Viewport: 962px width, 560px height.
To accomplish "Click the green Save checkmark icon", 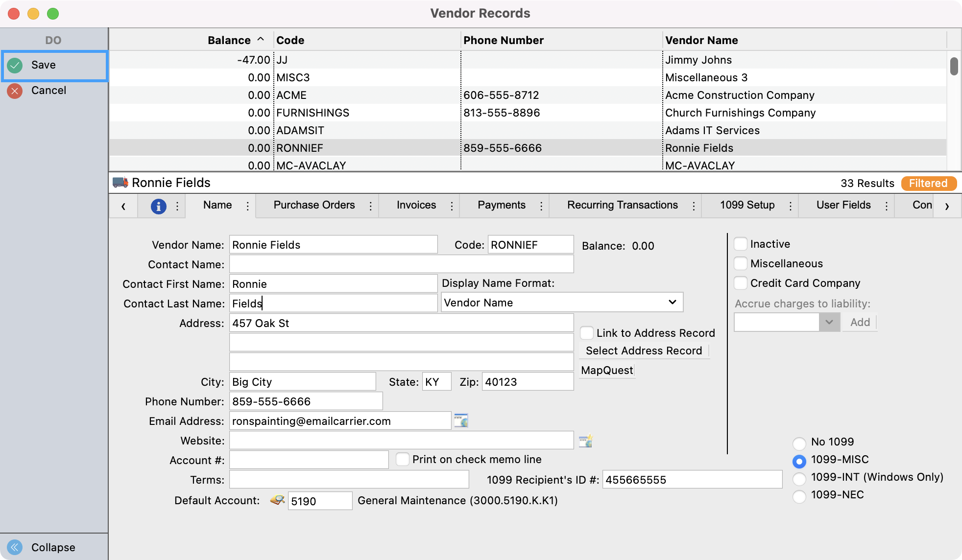I will [x=15, y=65].
